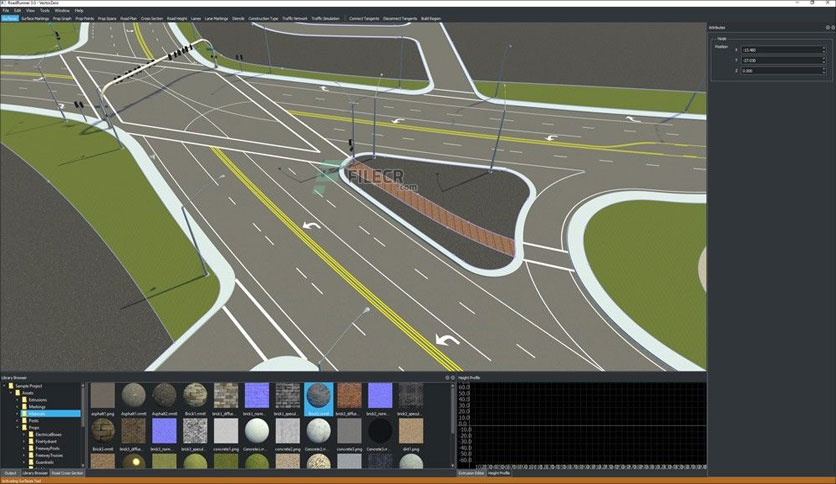Open the Tools menu
The width and height of the screenshot is (836, 484).
[x=45, y=10]
